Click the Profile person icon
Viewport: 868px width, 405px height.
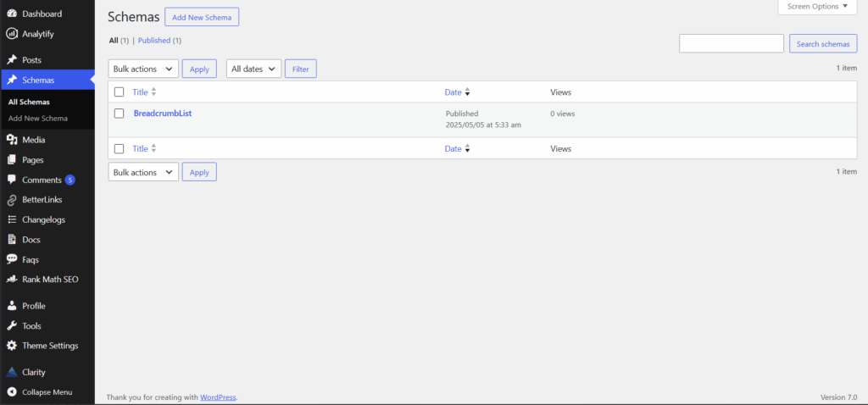coord(12,306)
